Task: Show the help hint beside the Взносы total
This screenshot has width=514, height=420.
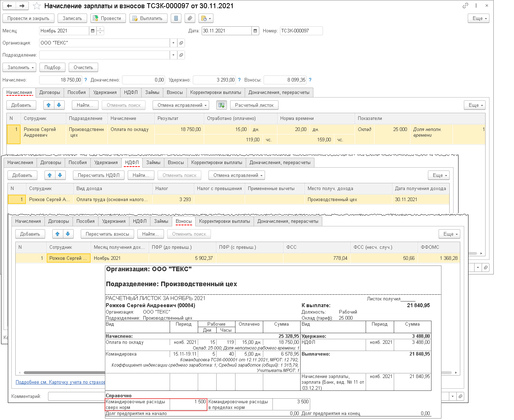Action: [x=310, y=80]
